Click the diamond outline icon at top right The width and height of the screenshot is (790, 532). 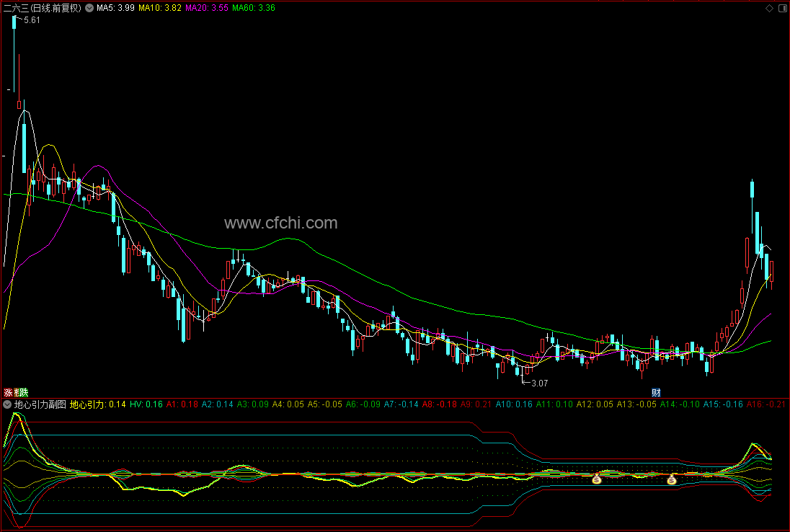tap(769, 8)
